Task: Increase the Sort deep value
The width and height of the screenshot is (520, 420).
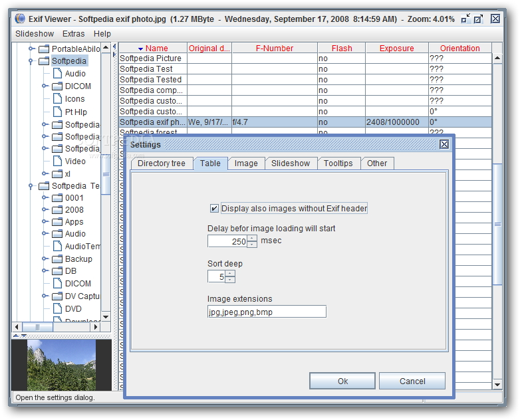Action: tap(230, 273)
